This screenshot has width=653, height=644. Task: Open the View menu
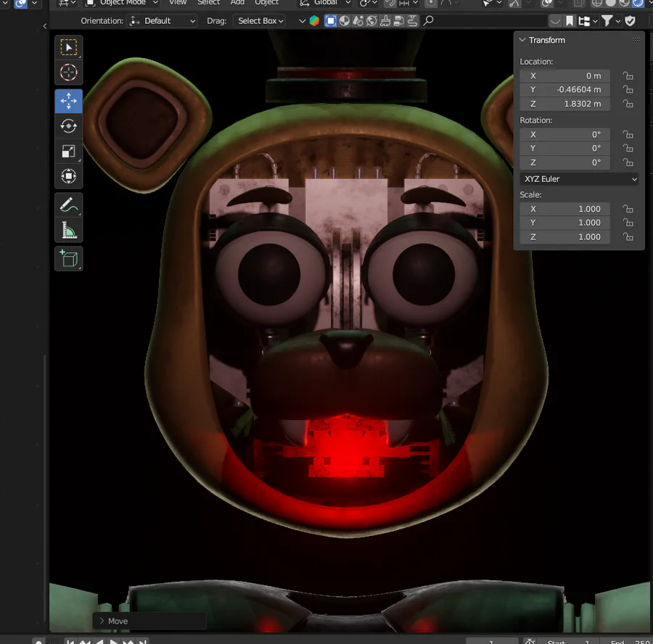point(178,3)
